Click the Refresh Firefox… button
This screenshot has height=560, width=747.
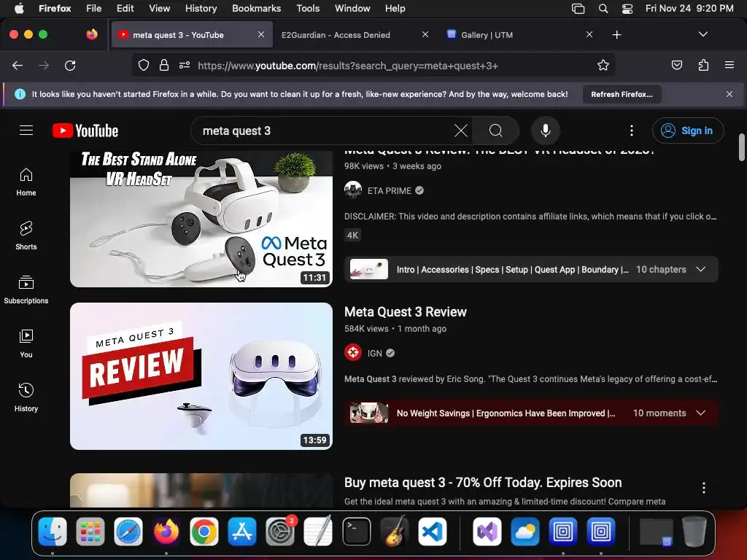click(x=622, y=94)
